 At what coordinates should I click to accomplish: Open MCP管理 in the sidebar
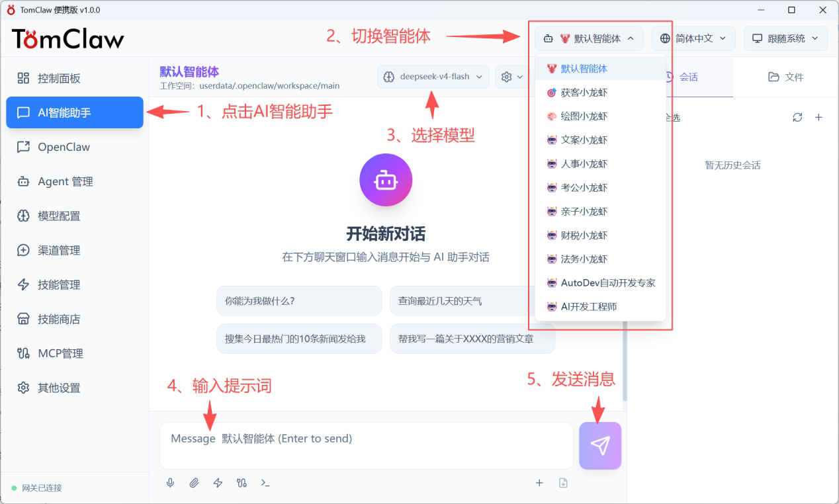point(75,353)
